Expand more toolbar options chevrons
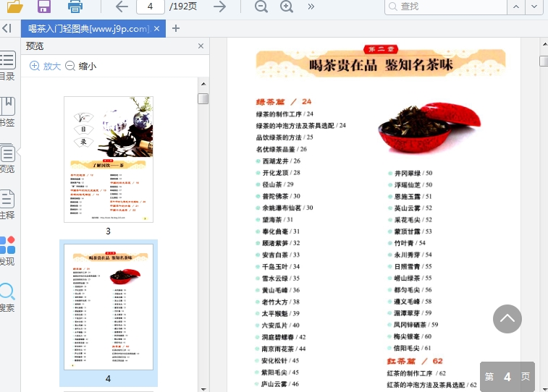 (311, 7)
